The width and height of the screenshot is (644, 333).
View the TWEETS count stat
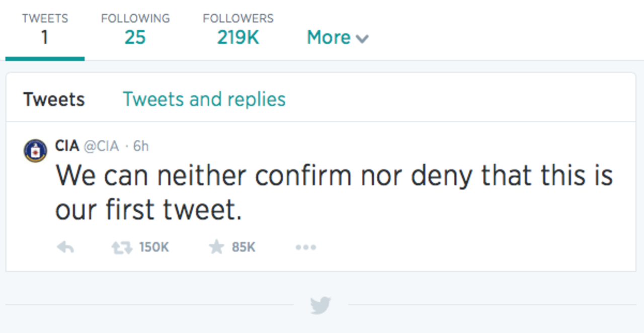[x=45, y=28]
